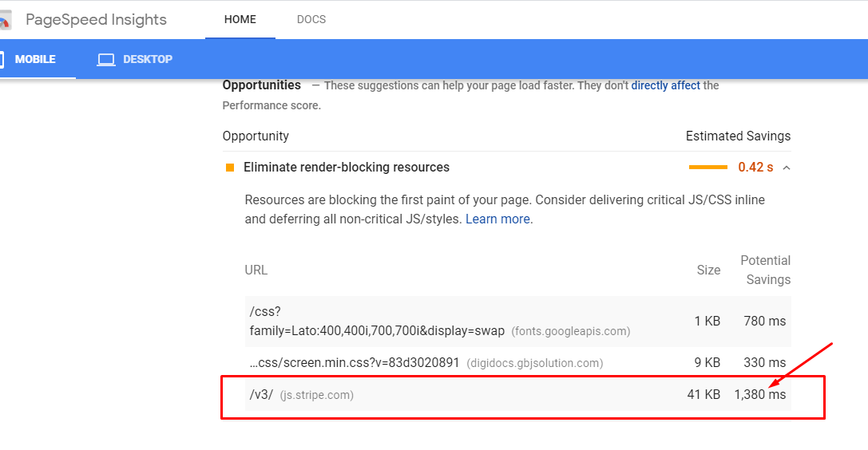
Task: Click the mobile phone icon
Action: 2,59
